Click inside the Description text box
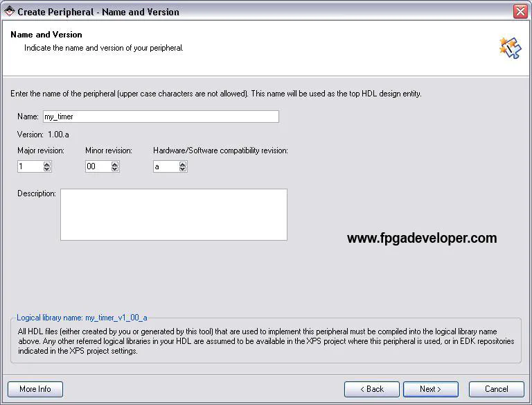 pos(173,214)
